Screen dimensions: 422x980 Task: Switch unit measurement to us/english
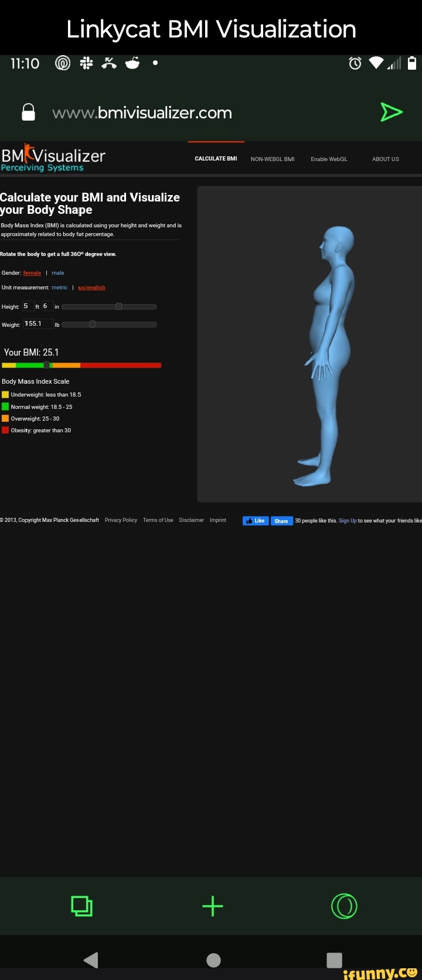[x=91, y=288]
